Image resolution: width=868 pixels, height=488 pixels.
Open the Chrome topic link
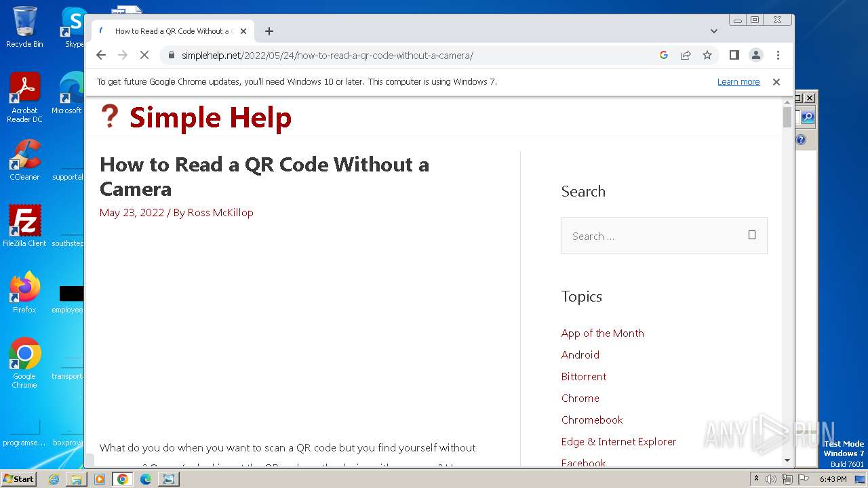[580, 398]
